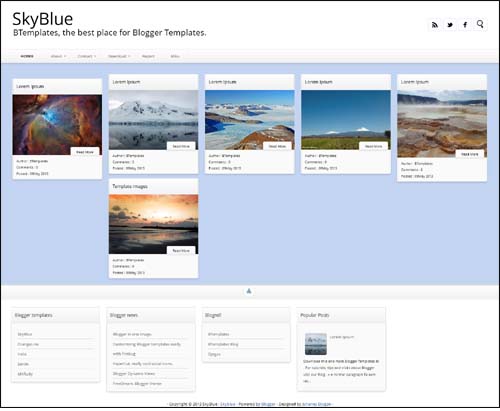This screenshot has width=500, height=411.
Task: Open the glacier bay image thumbnail
Action: (250, 120)
